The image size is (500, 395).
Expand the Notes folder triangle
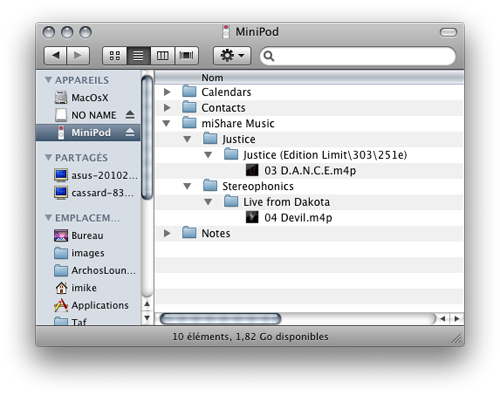click(x=167, y=233)
